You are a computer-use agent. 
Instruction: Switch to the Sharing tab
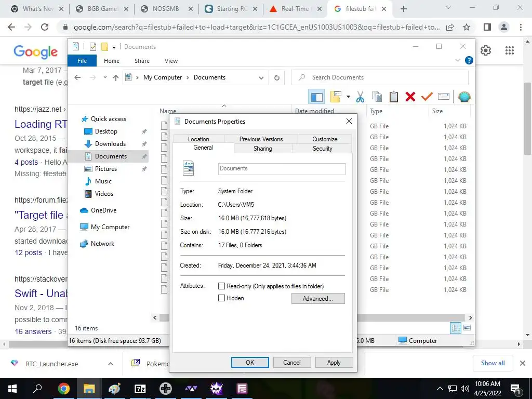coord(262,148)
